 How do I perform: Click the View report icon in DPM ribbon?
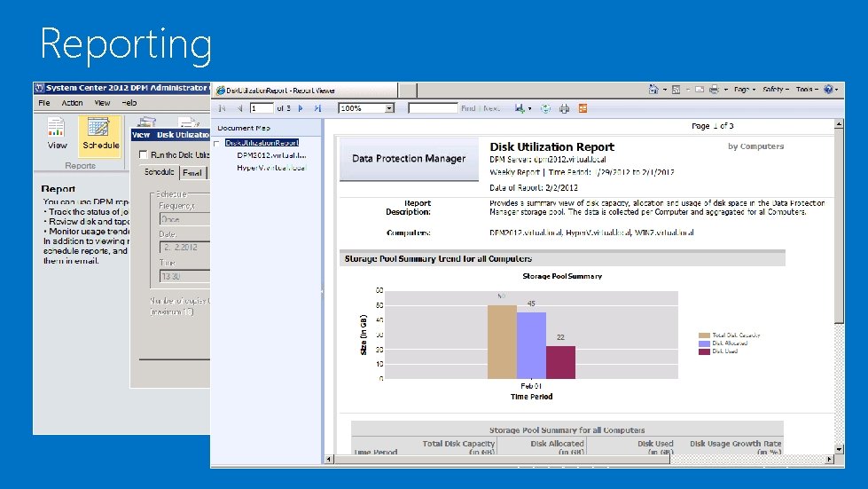pos(57,133)
